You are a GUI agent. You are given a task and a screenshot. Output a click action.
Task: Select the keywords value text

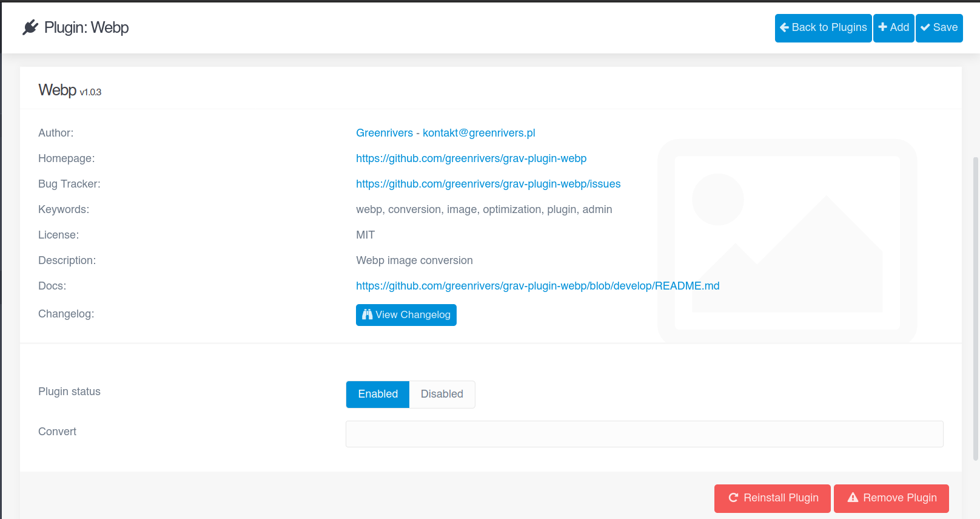click(x=484, y=209)
